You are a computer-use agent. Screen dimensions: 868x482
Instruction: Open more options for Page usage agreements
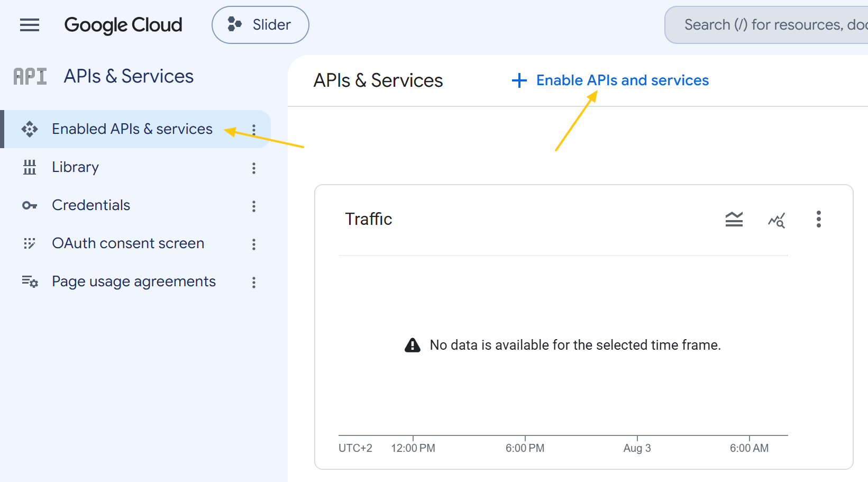254,283
